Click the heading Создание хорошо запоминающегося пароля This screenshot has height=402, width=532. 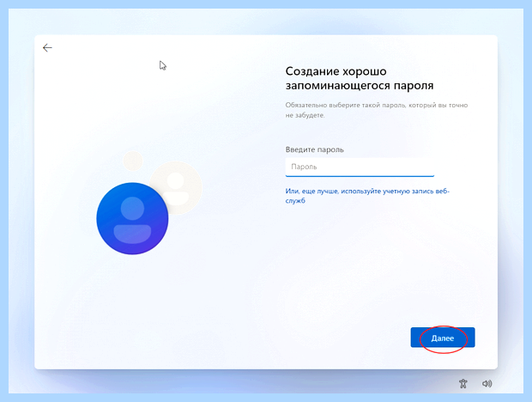pos(360,78)
